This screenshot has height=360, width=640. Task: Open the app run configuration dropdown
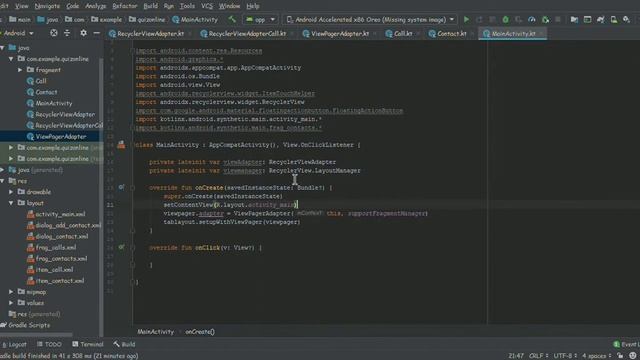point(260,19)
